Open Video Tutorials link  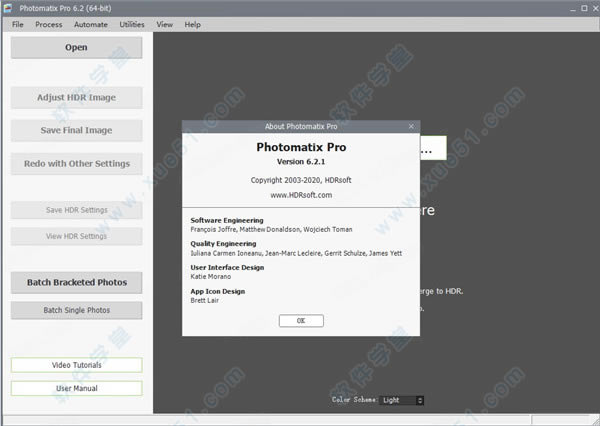pos(77,365)
